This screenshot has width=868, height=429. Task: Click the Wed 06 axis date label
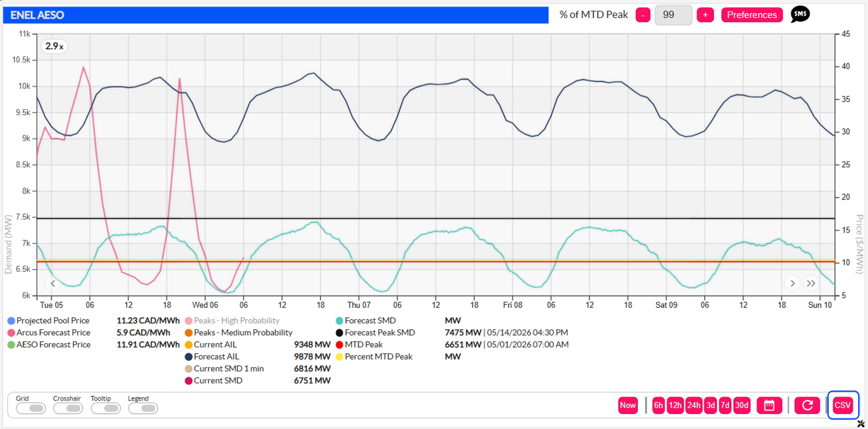pyautogui.click(x=205, y=305)
